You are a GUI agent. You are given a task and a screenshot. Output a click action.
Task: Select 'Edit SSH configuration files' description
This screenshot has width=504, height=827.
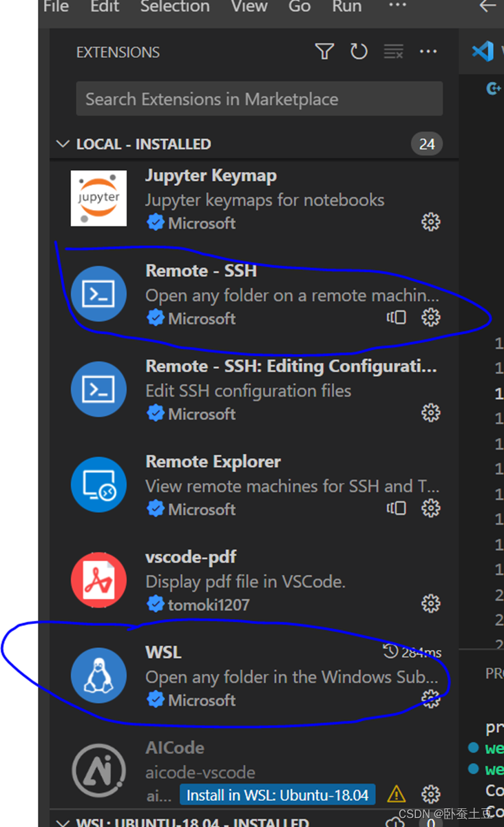pos(249,390)
